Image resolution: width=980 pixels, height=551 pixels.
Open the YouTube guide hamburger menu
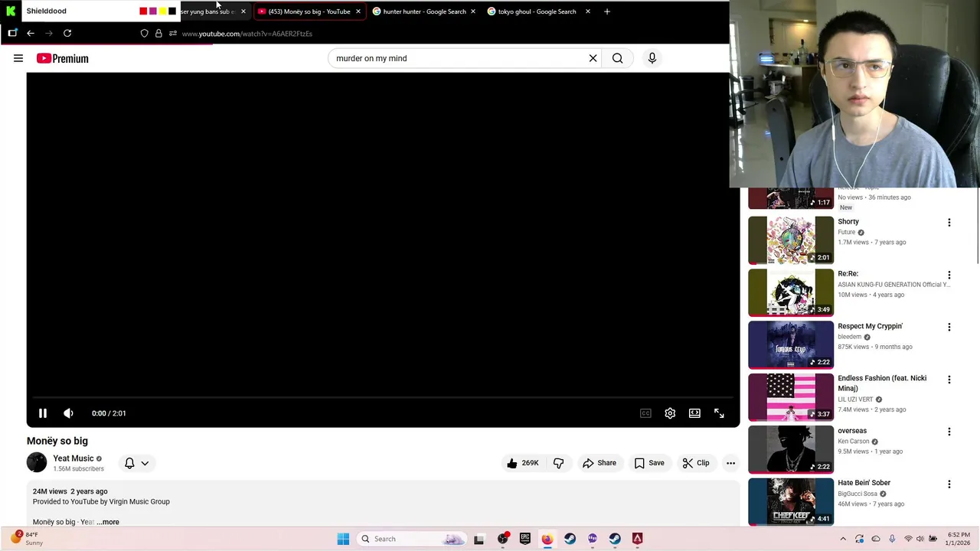[18, 58]
